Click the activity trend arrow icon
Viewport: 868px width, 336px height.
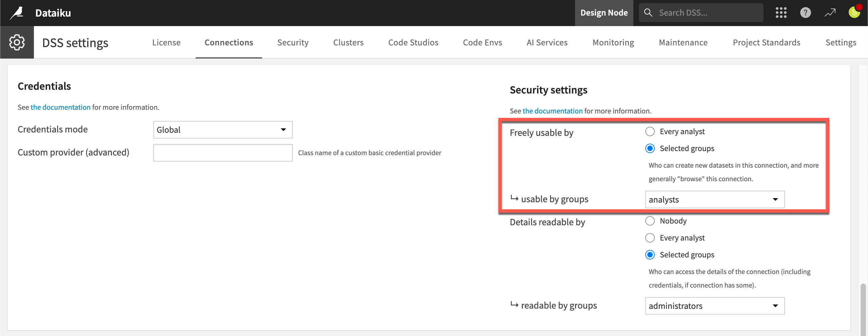click(x=830, y=13)
